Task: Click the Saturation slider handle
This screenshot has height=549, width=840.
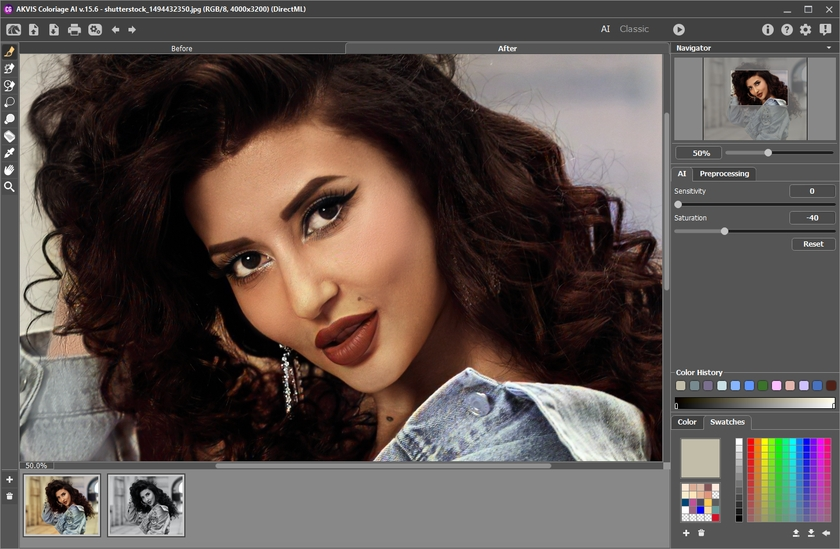Action: pyautogui.click(x=724, y=231)
